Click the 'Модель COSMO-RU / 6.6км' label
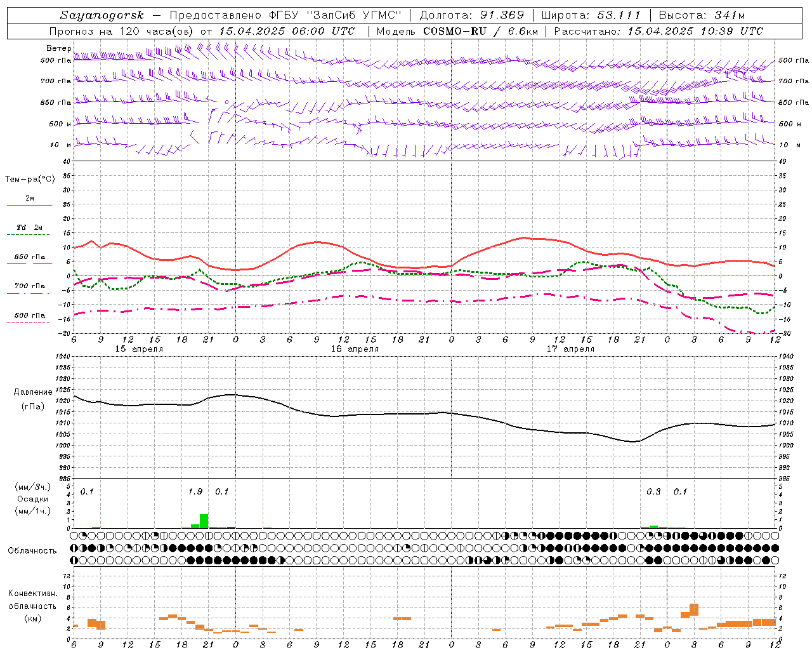 [457, 31]
